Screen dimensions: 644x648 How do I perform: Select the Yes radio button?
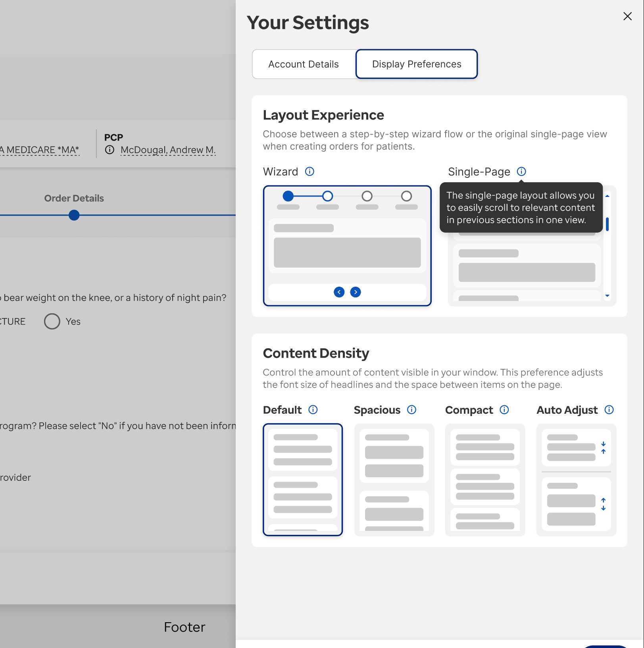pyautogui.click(x=52, y=322)
